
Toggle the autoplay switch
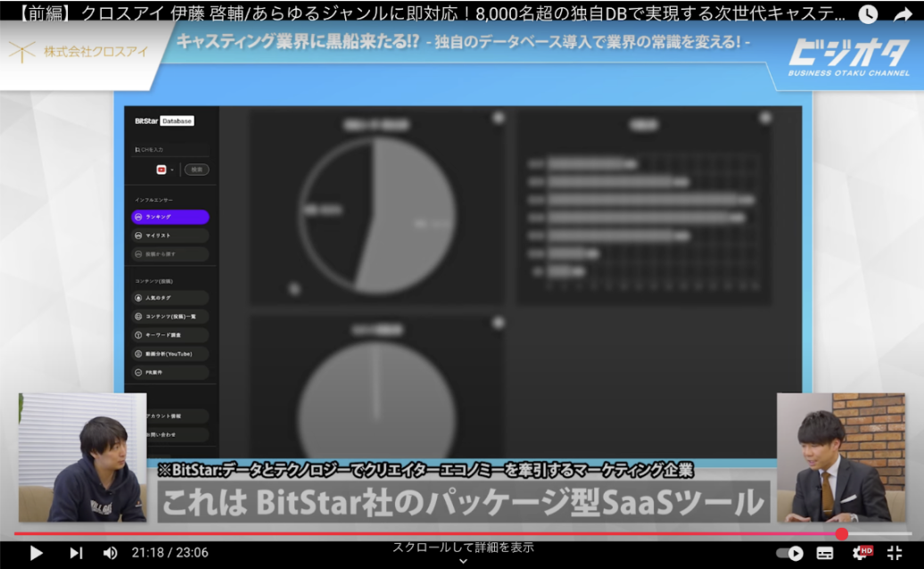789,553
